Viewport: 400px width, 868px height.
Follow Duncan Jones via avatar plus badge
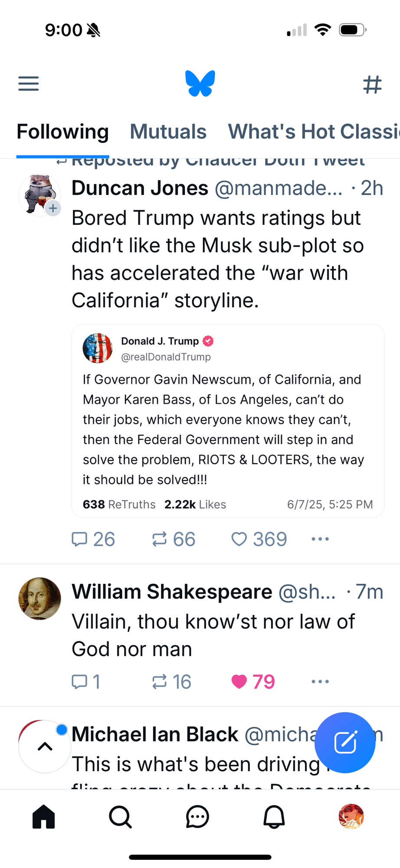pos(53,208)
